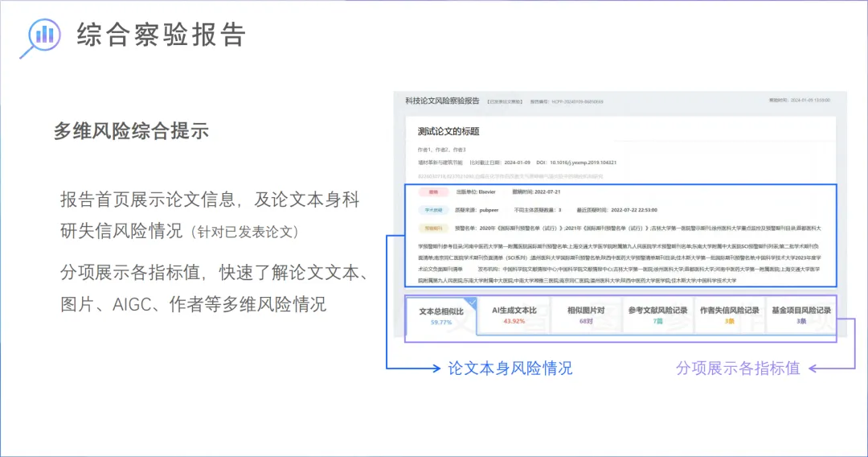Open the 文本总相似比 tab
This screenshot has width=868, height=457.
(441, 315)
